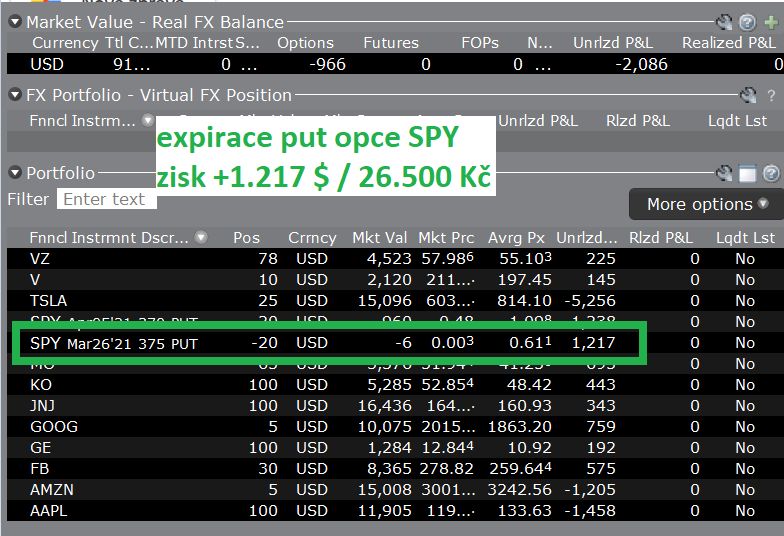784x536 pixels.
Task: Click question mark in FX Portfolio header
Action: (x=771, y=95)
